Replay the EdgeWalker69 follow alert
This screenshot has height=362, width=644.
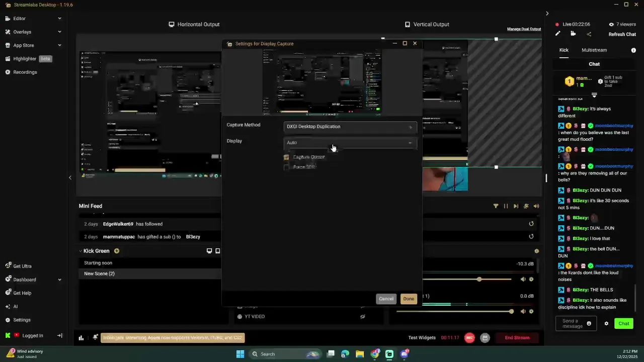pyautogui.click(x=531, y=224)
